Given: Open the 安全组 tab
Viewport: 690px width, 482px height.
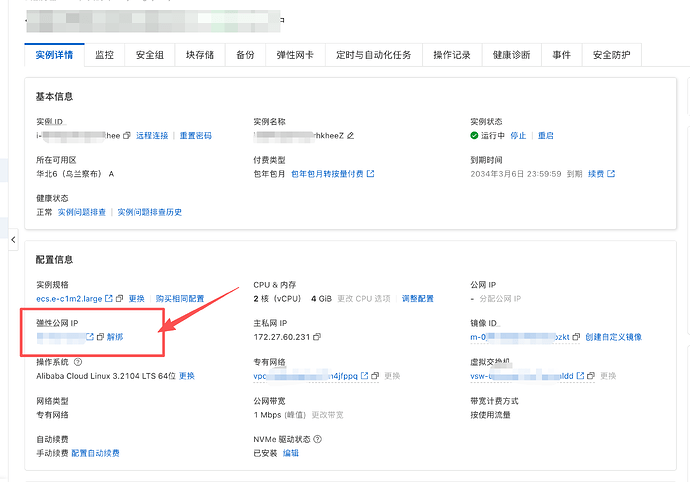Looking at the screenshot, I should click(150, 55).
